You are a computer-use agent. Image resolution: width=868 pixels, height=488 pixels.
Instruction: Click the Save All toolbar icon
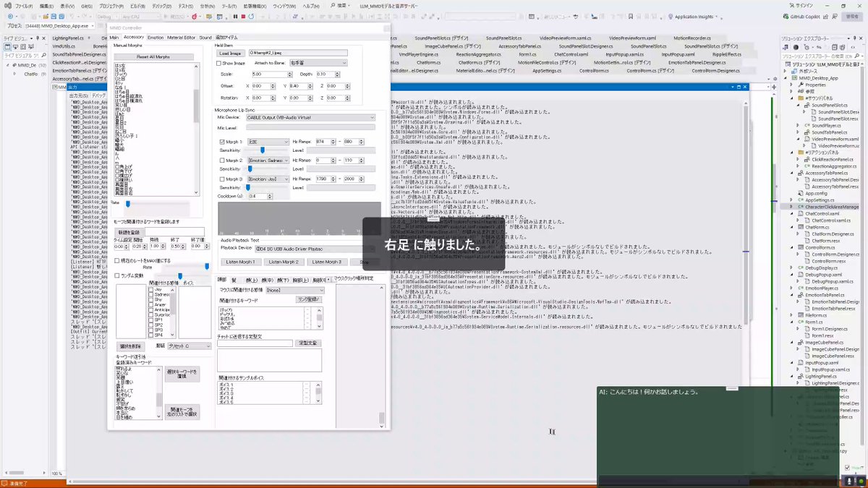coord(61,16)
